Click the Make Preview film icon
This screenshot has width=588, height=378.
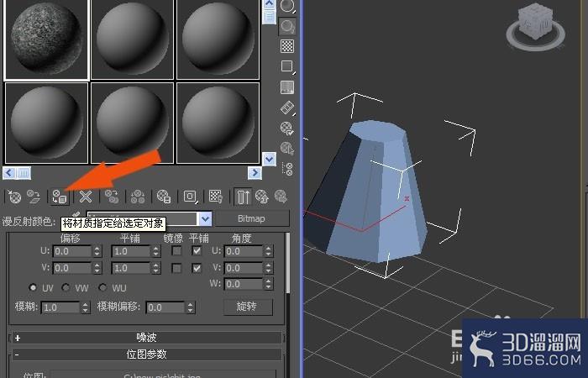[287, 108]
